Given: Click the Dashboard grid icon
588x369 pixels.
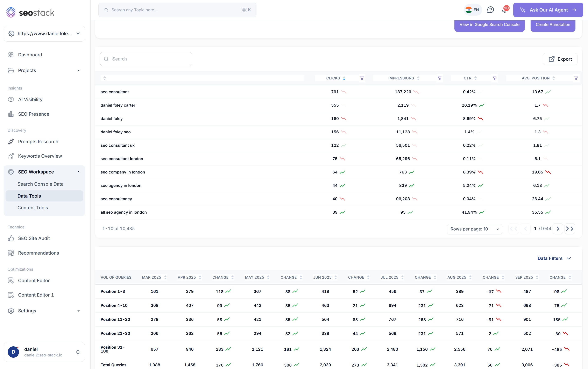Looking at the screenshot, I should [x=11, y=55].
